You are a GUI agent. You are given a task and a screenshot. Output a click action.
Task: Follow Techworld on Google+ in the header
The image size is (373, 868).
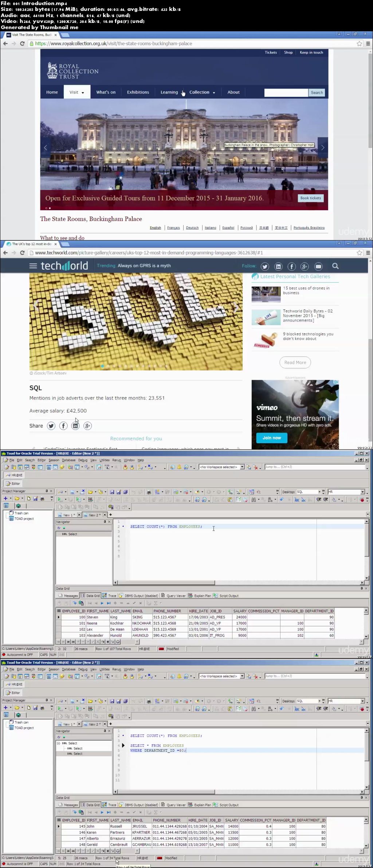tap(305, 267)
